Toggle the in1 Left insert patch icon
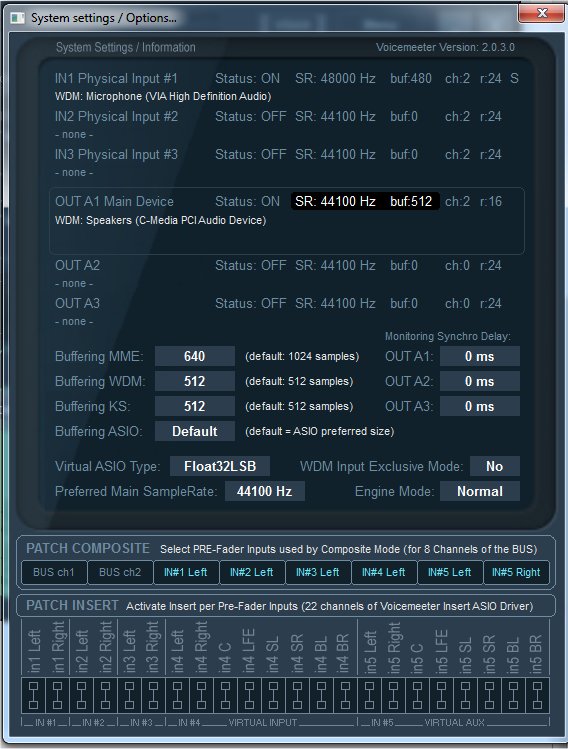Screen dimensions: 568x749 click(x=33, y=695)
